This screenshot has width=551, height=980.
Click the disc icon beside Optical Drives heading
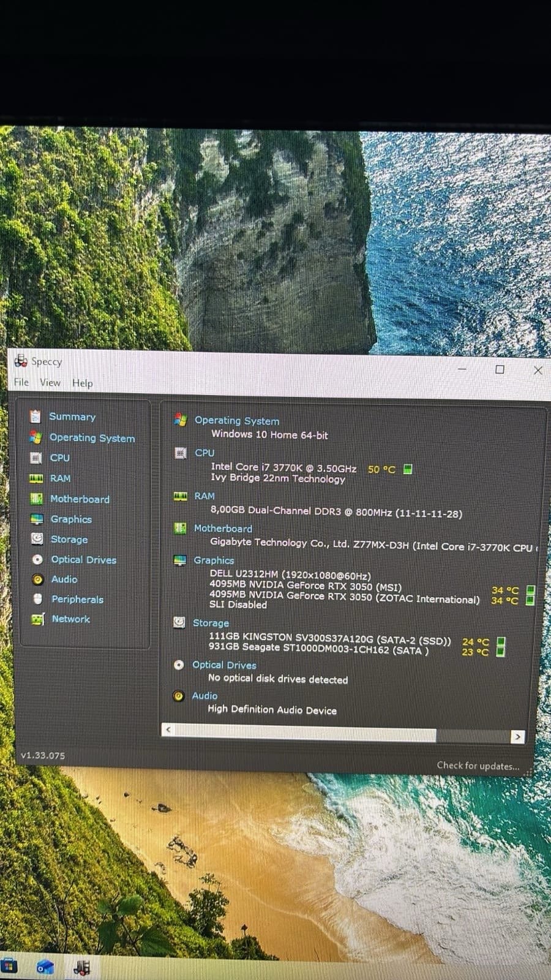pyautogui.click(x=179, y=665)
